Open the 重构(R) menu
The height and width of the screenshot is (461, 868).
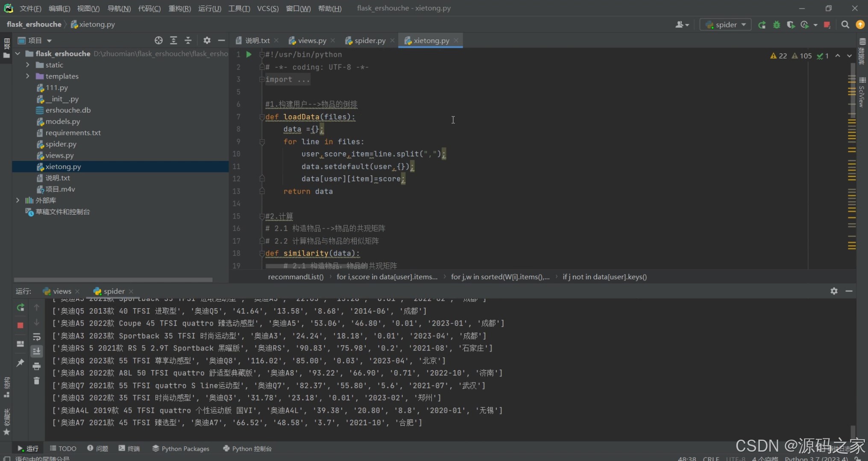179,8
